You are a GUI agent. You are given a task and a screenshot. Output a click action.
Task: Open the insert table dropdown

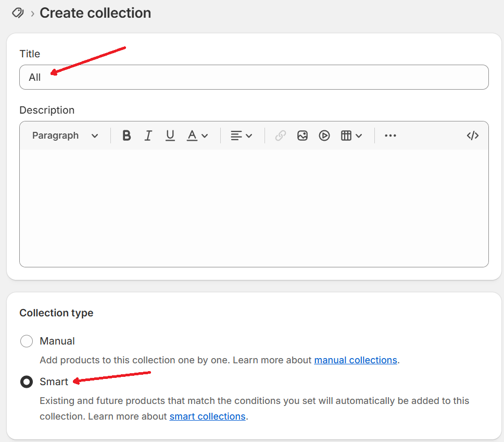tap(351, 136)
